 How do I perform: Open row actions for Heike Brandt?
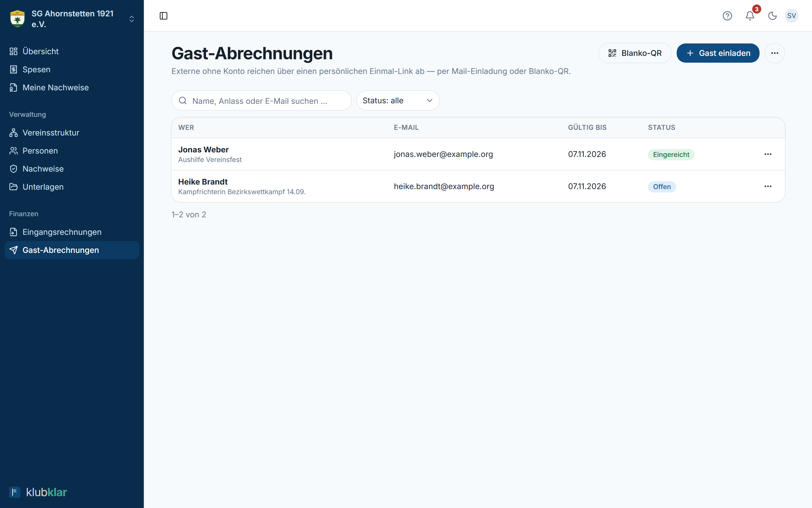click(768, 187)
